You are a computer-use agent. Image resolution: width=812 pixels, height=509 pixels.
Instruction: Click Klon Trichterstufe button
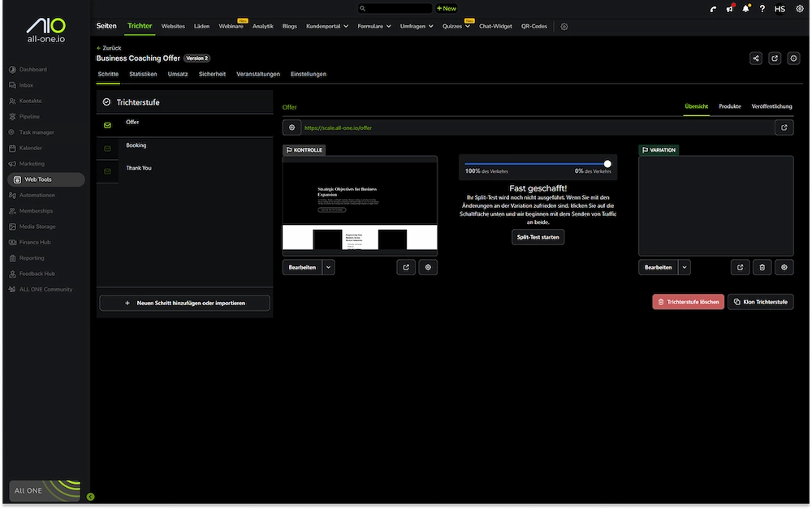760,302
